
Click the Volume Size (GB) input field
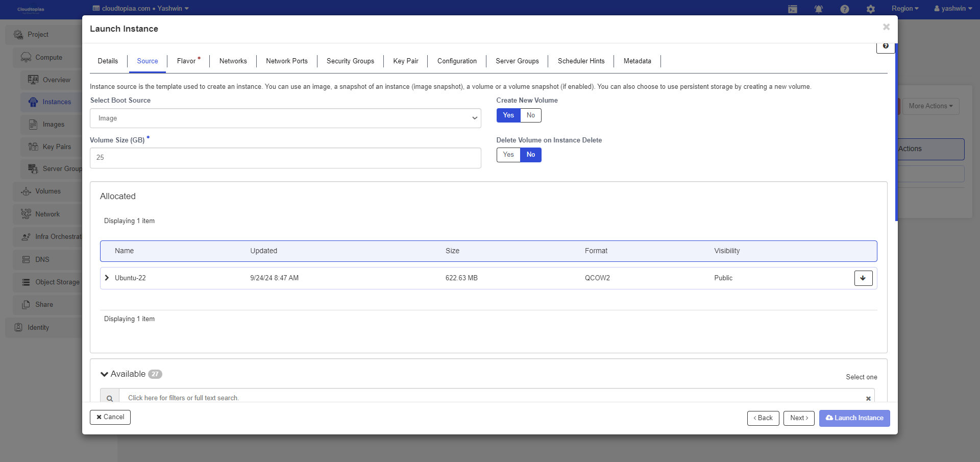[x=285, y=158]
